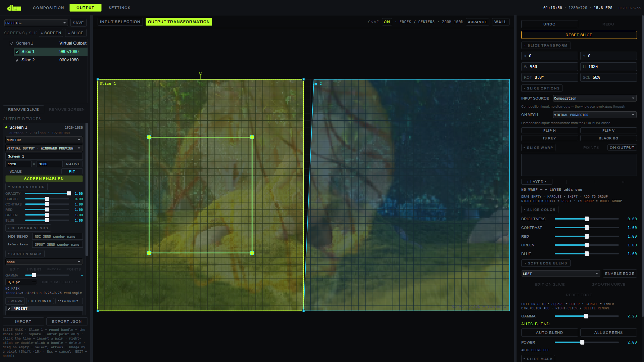644x362 pixels.
Task: Toggle SNAP ON switch
Action: [387, 22]
